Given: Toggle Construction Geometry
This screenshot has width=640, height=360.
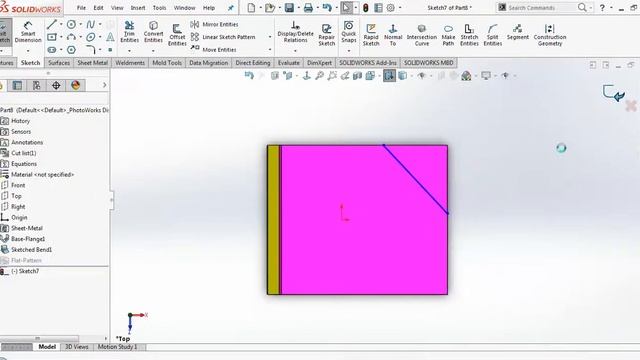Looking at the screenshot, I should pyautogui.click(x=550, y=34).
